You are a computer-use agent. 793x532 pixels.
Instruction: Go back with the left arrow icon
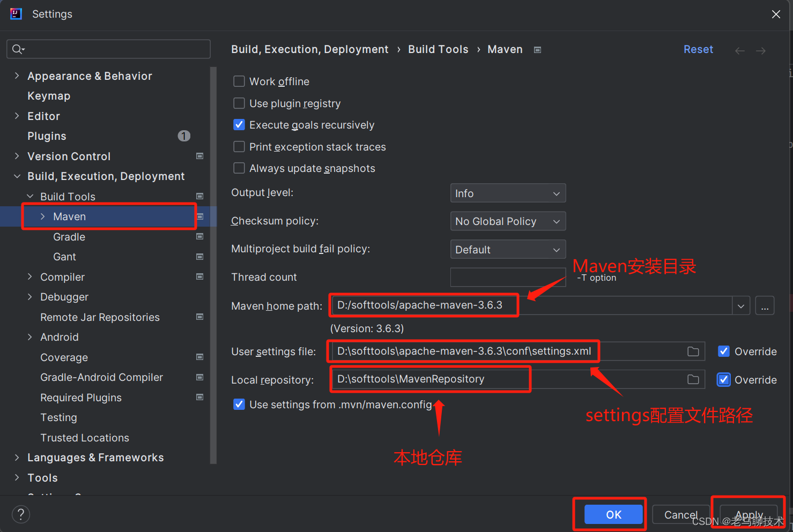(740, 51)
